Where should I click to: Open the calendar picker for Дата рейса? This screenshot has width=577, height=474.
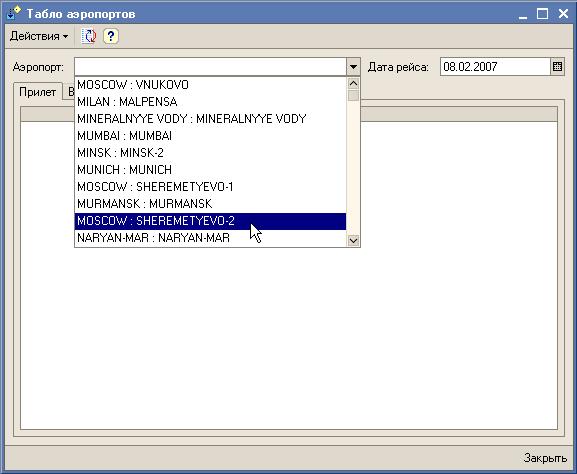click(x=557, y=67)
